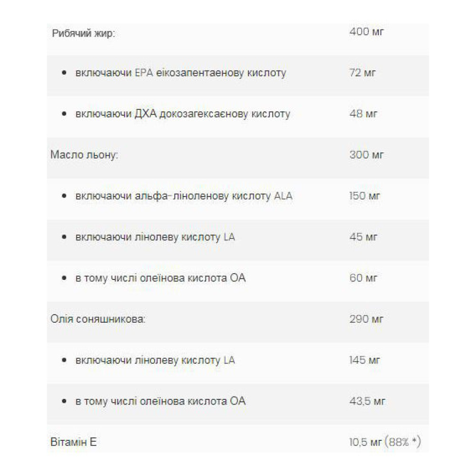
Task: Select the 60 мг value
Action: 363,278
